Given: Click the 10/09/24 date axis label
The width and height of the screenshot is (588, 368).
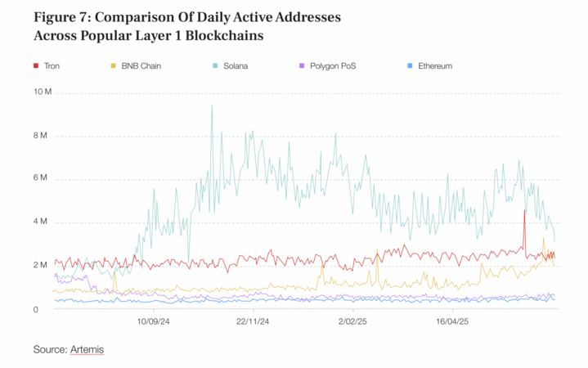Looking at the screenshot, I should [x=153, y=321].
